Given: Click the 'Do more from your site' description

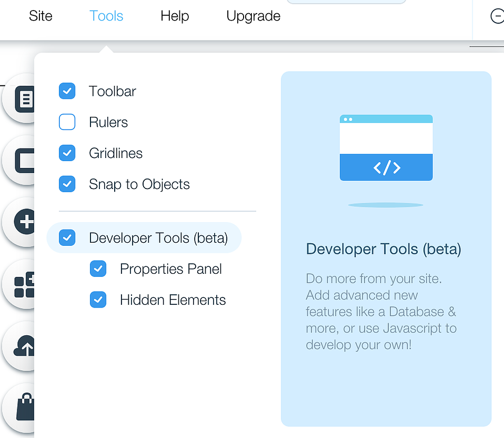Looking at the screenshot, I should tap(381, 312).
